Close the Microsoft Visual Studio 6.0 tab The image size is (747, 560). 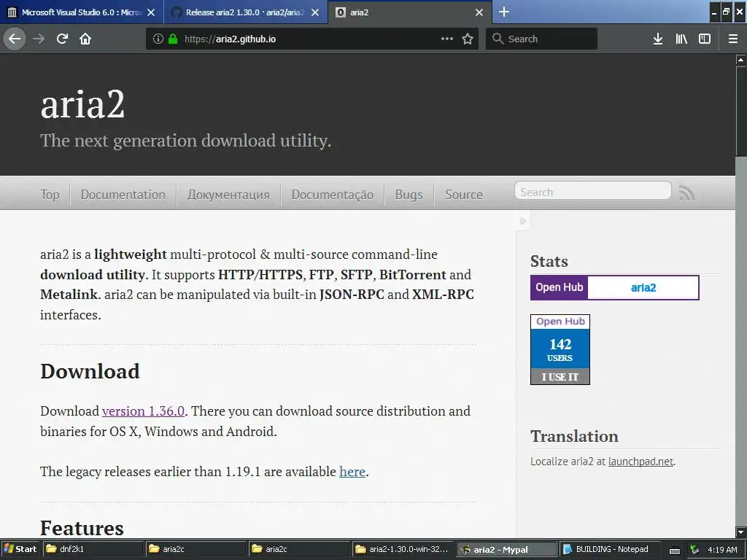point(151,12)
